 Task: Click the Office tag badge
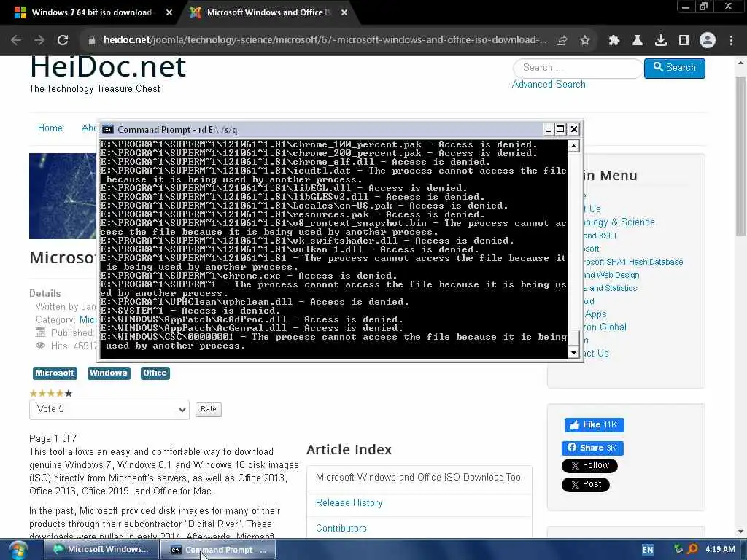click(155, 373)
